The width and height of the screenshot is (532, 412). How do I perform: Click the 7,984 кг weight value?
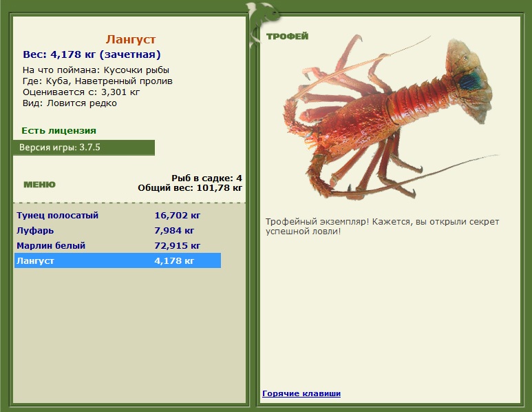tap(174, 231)
